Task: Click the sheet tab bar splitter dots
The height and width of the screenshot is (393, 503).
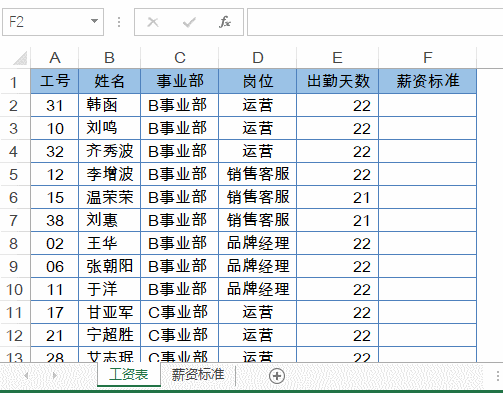Action: pos(498,376)
